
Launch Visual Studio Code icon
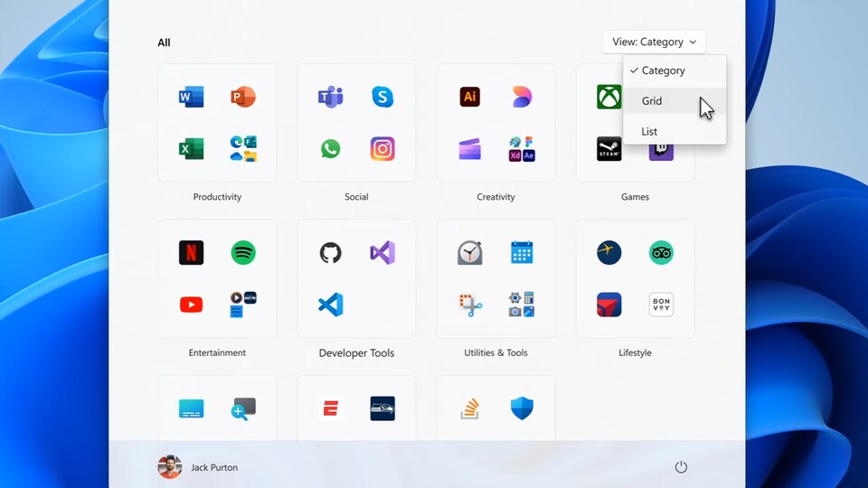[330, 305]
